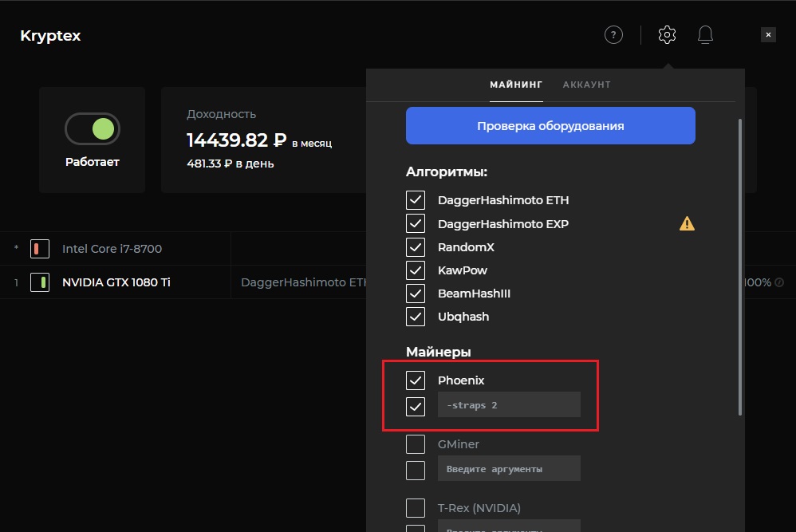Close the Kryptex window
Viewport: 796px width, 532px height.
tap(768, 34)
